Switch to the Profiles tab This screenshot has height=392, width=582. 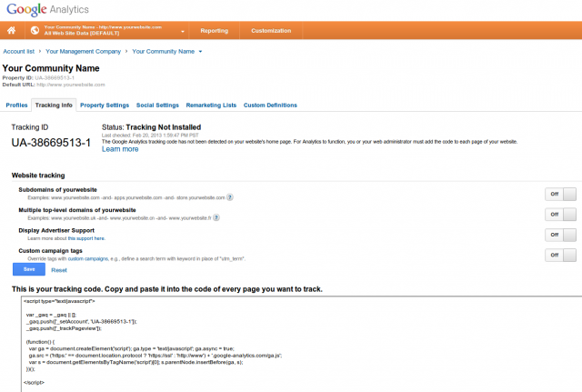click(x=16, y=106)
